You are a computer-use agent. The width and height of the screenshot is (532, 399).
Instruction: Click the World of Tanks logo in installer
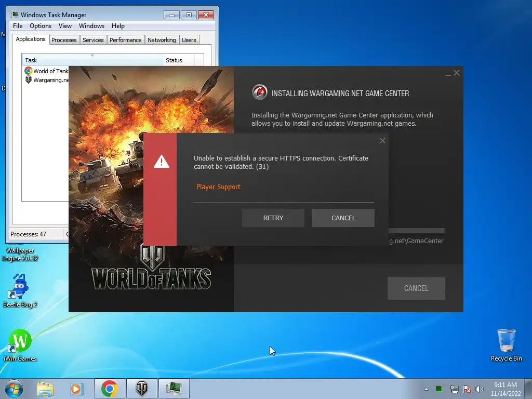pos(151,269)
